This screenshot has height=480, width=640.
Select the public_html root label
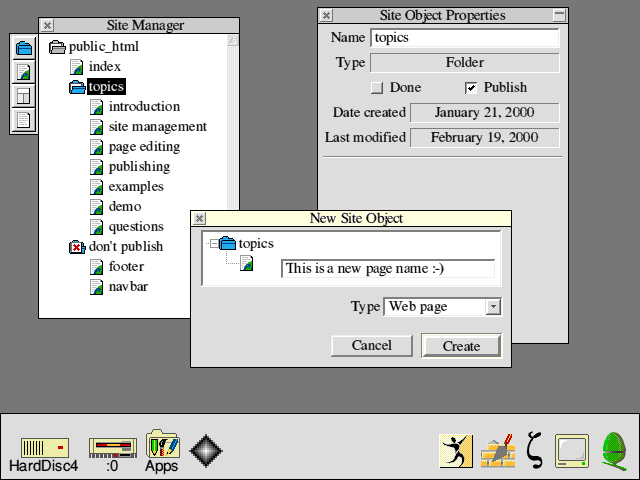tap(104, 47)
